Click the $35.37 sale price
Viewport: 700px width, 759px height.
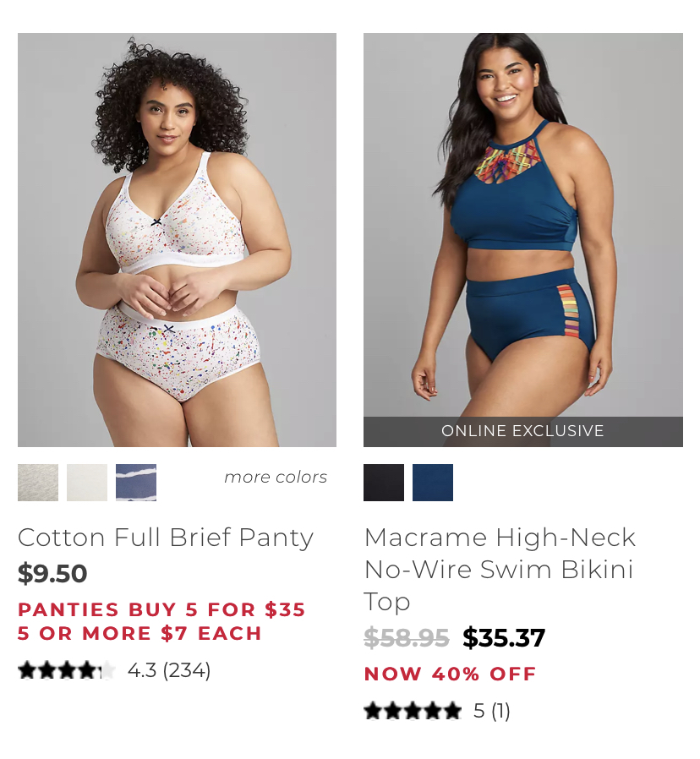[x=504, y=637]
